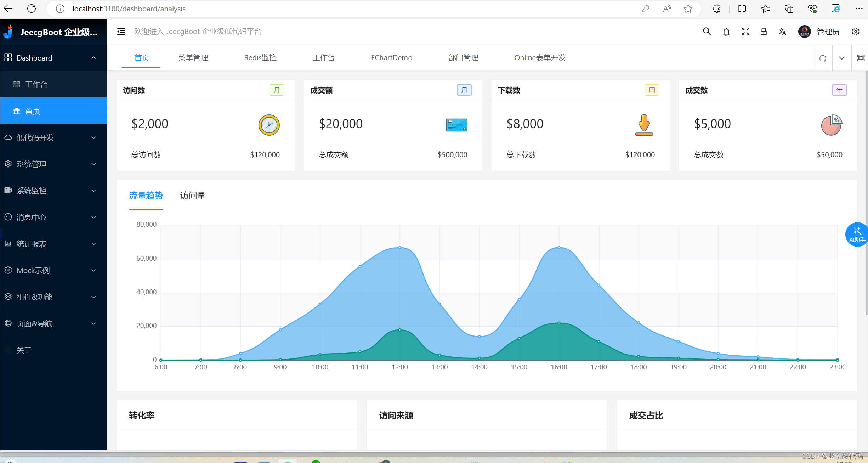Click the 周 tag on the 下载数 card
The image size is (868, 463).
652,90
